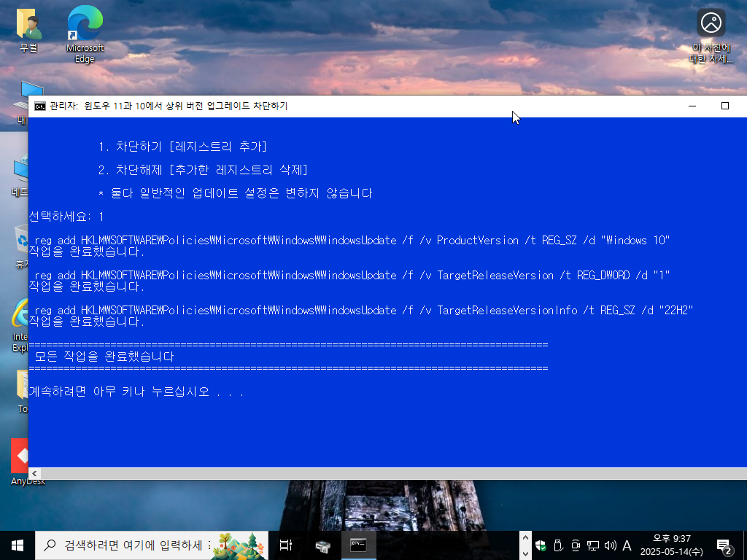Toggle the IME language indicator A

click(627, 545)
